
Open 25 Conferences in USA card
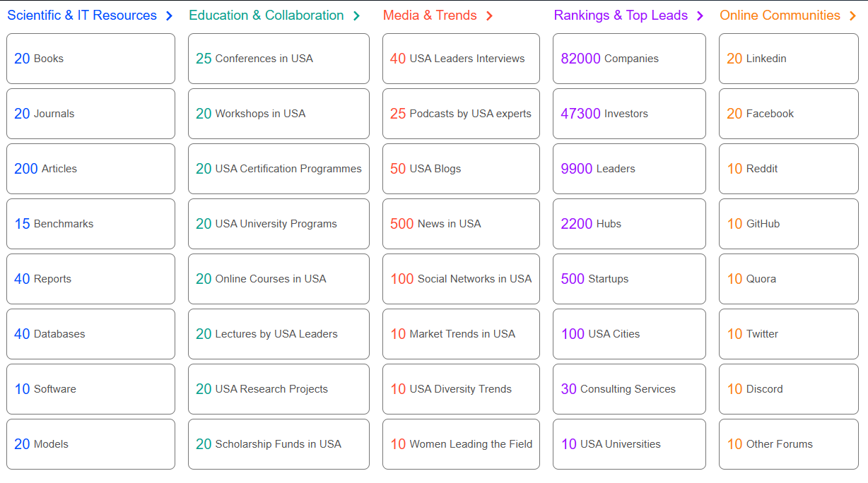[278, 59]
